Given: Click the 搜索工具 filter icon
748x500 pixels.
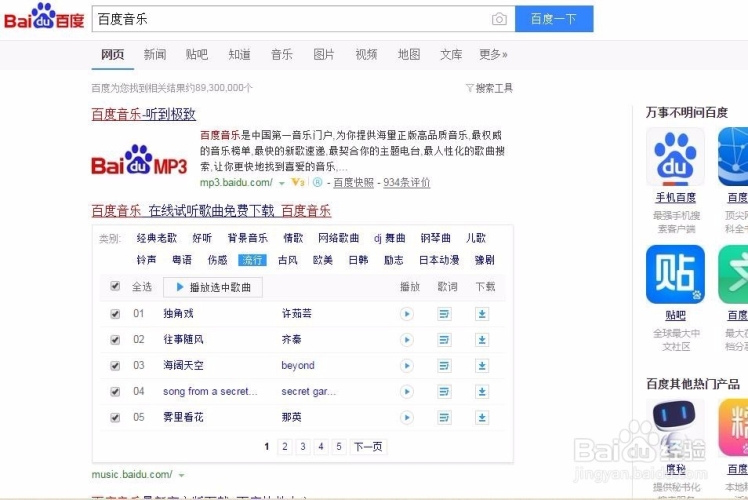Looking at the screenshot, I should (x=470, y=88).
